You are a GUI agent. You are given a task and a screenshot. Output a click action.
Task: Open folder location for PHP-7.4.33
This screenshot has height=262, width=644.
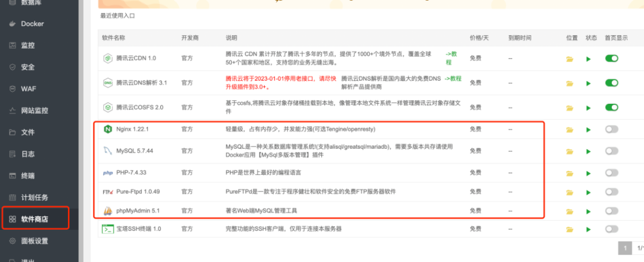coord(569,173)
